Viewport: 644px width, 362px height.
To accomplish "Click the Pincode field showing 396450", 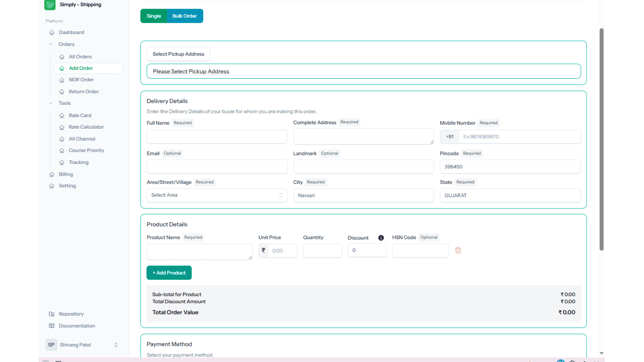I will 510,167.
